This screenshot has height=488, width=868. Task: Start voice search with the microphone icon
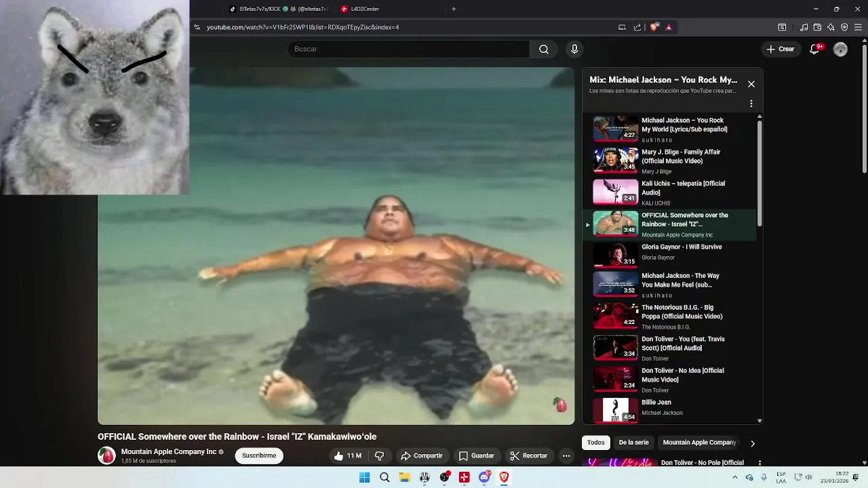(574, 49)
